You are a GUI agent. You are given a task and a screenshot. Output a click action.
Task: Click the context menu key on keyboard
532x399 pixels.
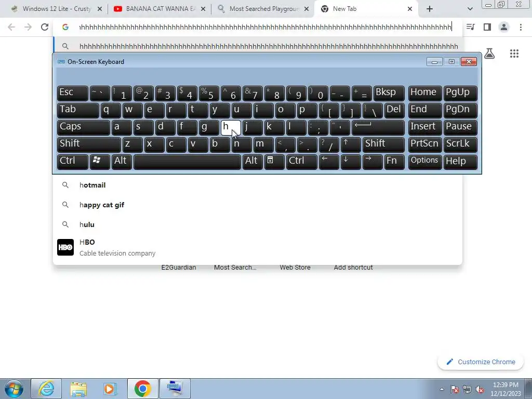(274, 161)
